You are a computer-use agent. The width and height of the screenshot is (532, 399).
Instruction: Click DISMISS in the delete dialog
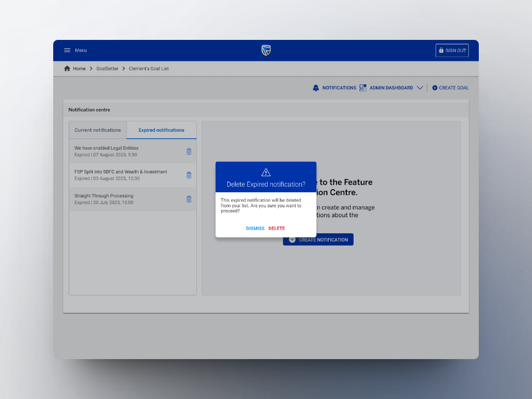tap(255, 228)
